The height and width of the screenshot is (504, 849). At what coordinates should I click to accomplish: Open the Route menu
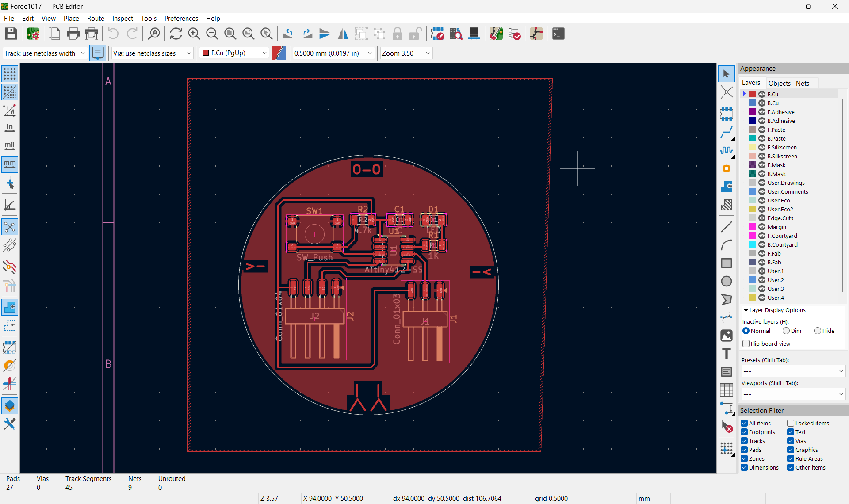pos(96,18)
